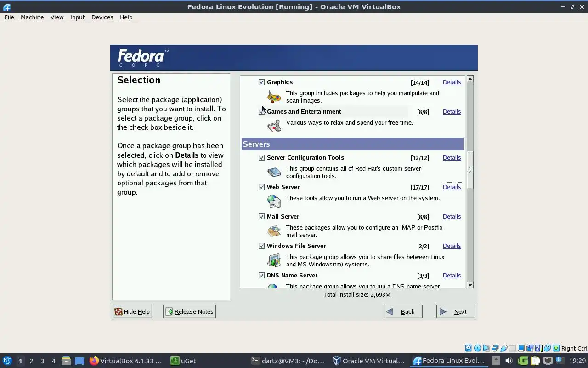Click the uGet system tray icon
This screenshot has width=588, height=368.
coord(523,361)
